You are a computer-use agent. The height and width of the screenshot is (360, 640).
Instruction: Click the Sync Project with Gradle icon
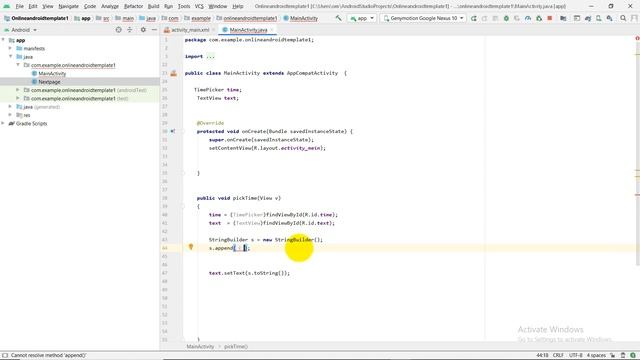pos(588,18)
